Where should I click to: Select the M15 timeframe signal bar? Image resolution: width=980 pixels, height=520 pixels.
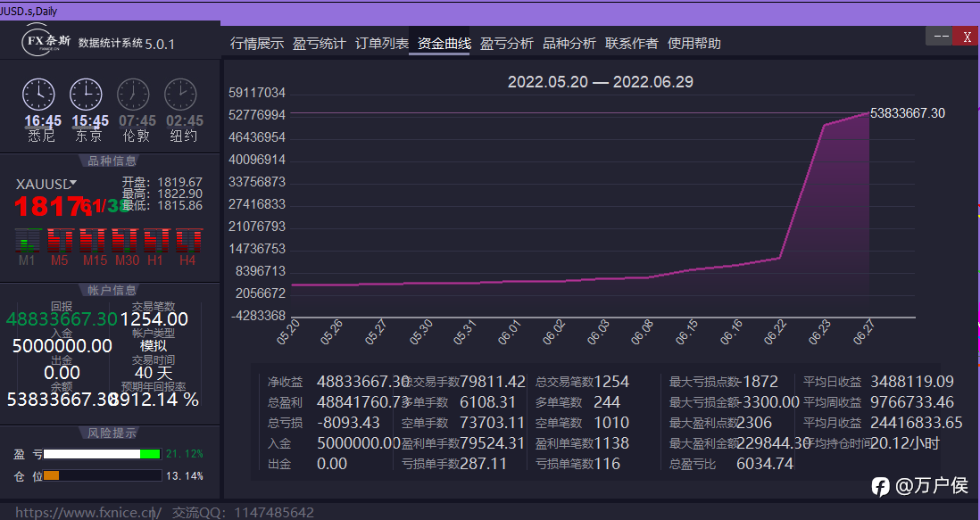(93, 240)
